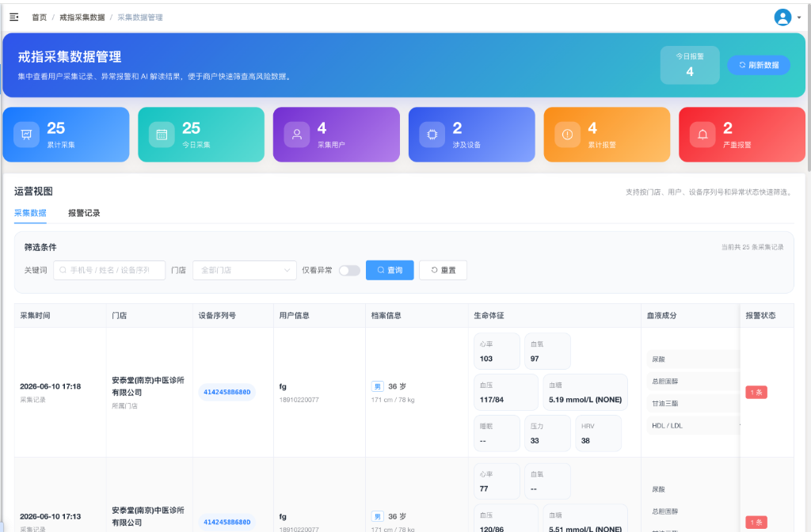Toggle the 仅看异常 switch
This screenshot has width=811, height=532.
[349, 271]
